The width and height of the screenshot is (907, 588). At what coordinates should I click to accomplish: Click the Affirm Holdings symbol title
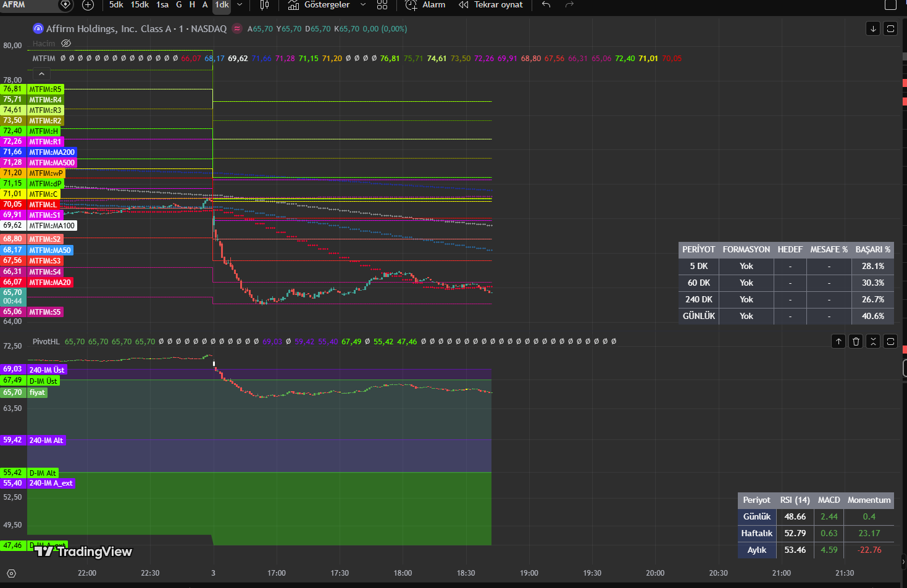click(136, 29)
